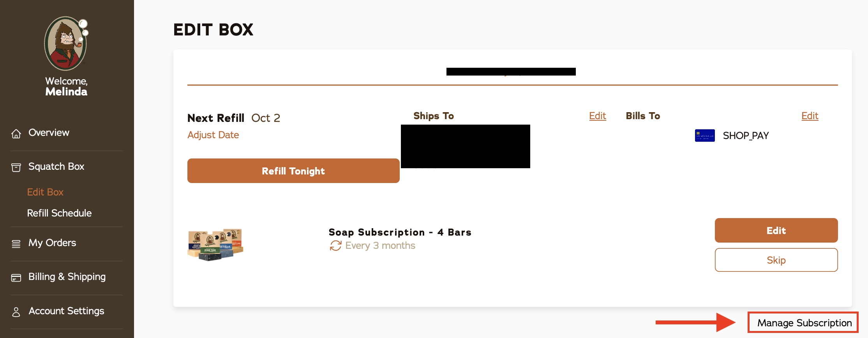Click the Refill Tonight button
Image resolution: width=868 pixels, height=338 pixels.
coord(293,171)
